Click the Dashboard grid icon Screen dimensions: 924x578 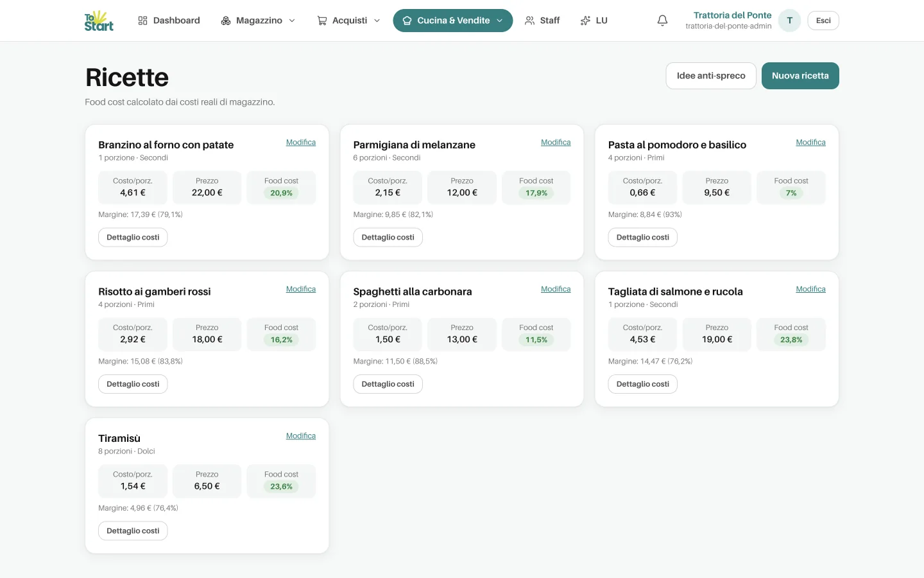click(142, 21)
